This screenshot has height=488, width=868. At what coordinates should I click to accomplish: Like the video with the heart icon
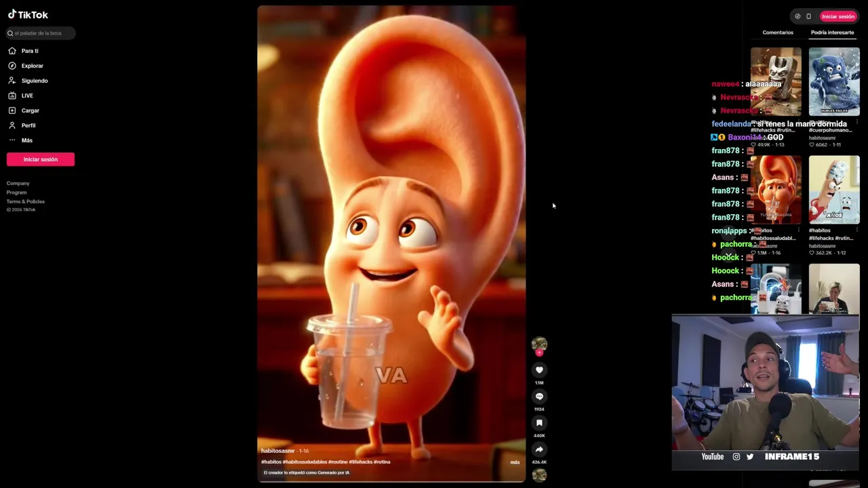[539, 369]
